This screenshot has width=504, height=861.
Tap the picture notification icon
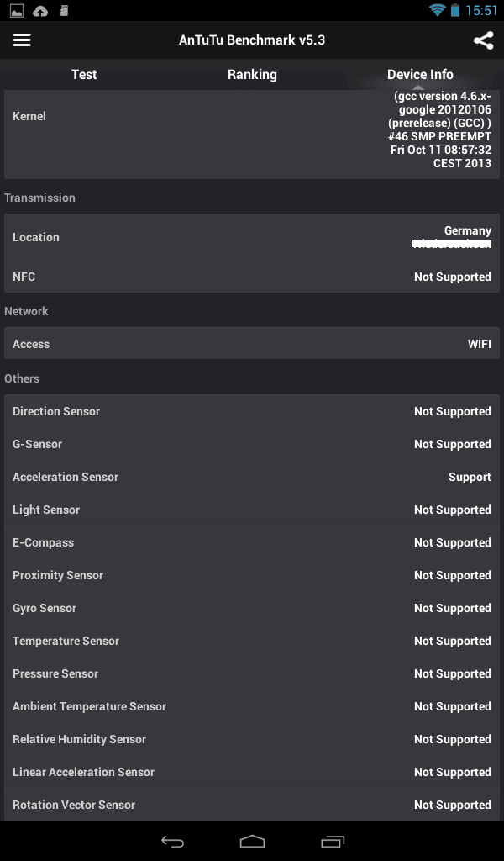coord(17,10)
